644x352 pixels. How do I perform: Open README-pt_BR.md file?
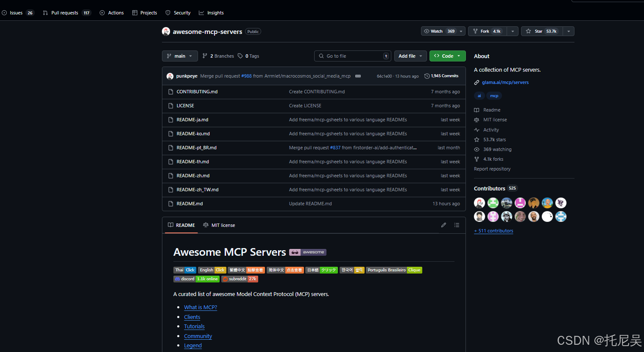click(x=197, y=148)
